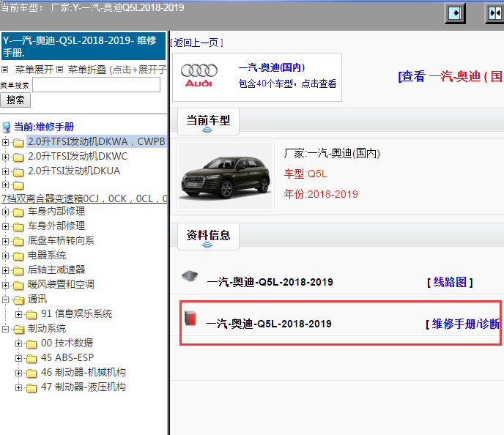The image size is (504, 435).
Task: Click folder icon of 91 信息娱乐系统
Action: click(31, 314)
